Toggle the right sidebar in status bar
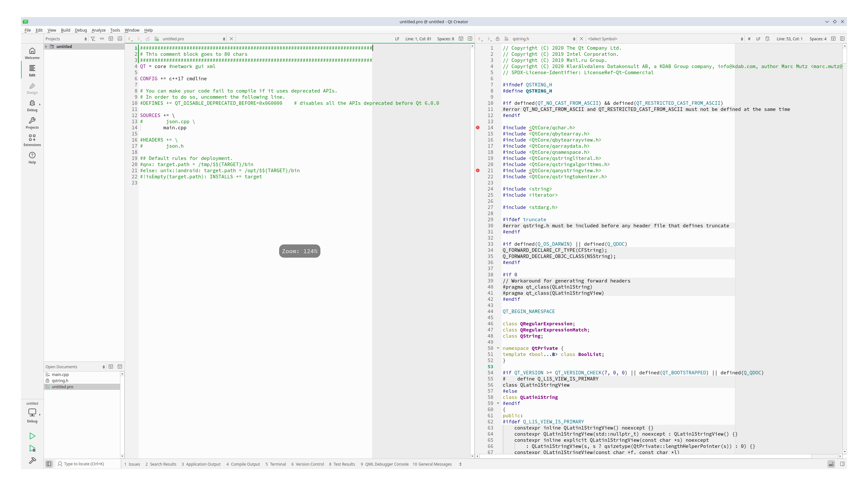868x494 pixels. pyautogui.click(x=842, y=464)
